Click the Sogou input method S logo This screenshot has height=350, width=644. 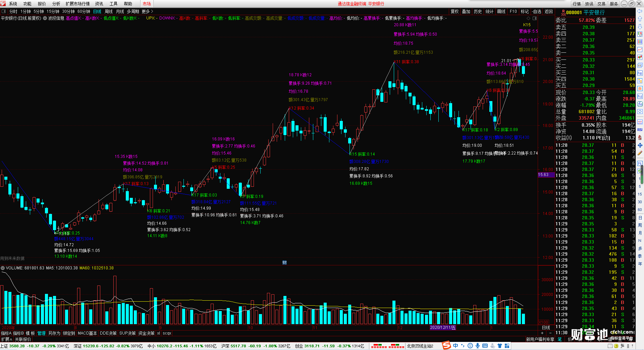click(446, 345)
